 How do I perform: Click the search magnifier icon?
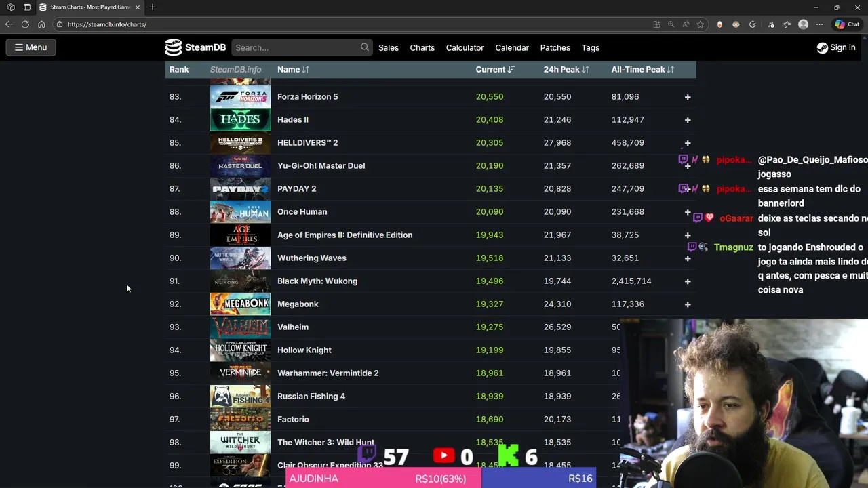(x=365, y=47)
